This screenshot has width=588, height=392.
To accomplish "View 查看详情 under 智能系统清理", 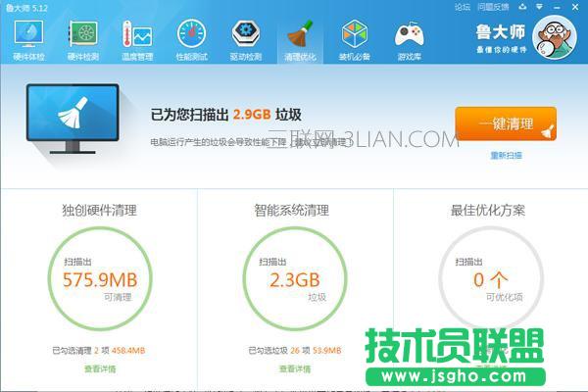I will [295, 369].
